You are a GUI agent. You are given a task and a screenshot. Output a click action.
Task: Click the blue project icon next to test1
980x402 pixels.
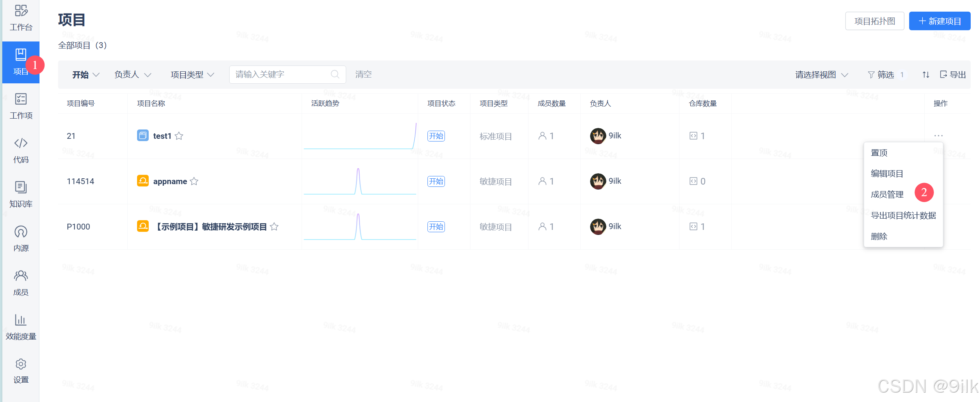click(143, 136)
